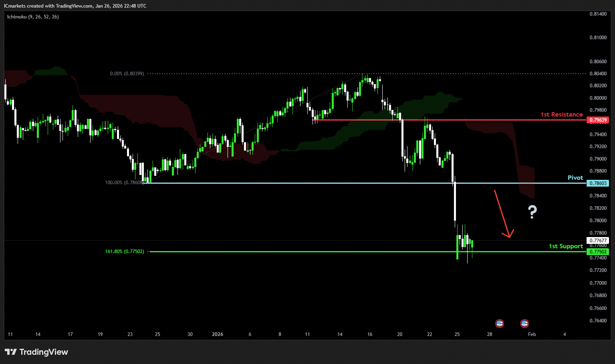615x364 pixels.
Task: Click the gray question mark symbol
Action: pos(532,211)
